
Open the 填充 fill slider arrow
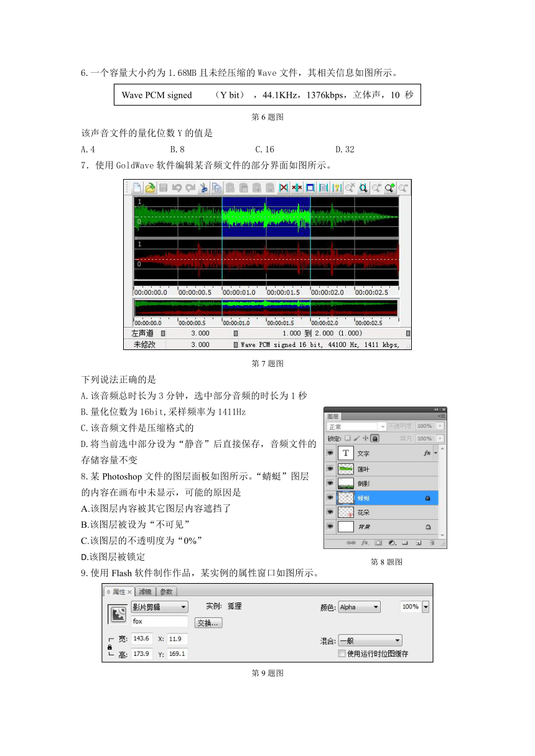coord(440,438)
